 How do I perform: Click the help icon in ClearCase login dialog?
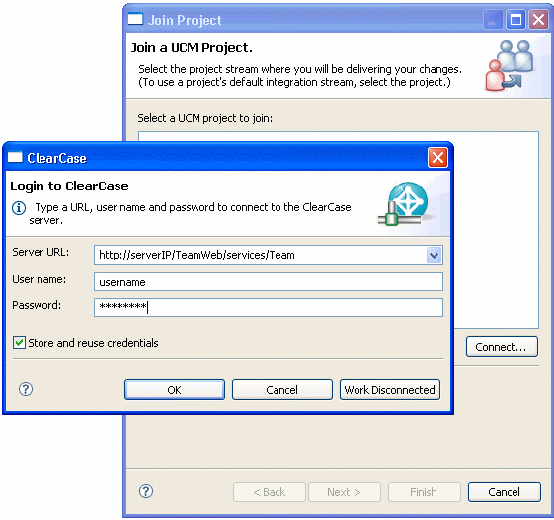coord(26,389)
